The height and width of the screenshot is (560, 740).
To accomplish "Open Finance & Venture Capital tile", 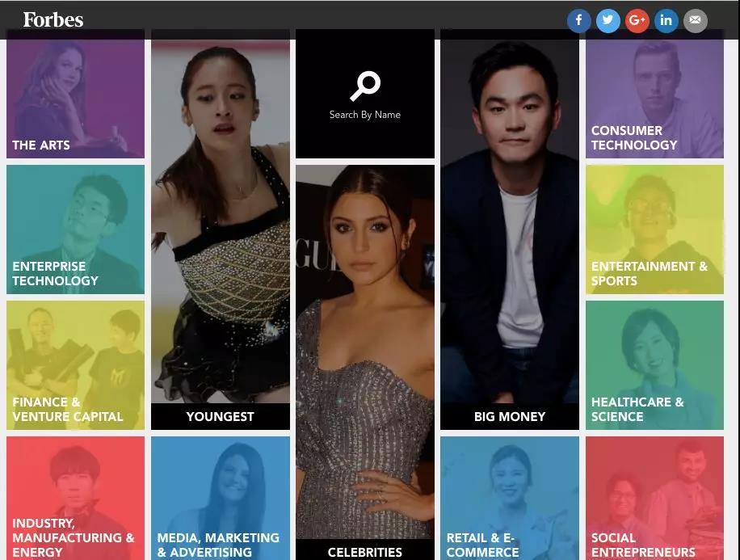I will [x=75, y=365].
